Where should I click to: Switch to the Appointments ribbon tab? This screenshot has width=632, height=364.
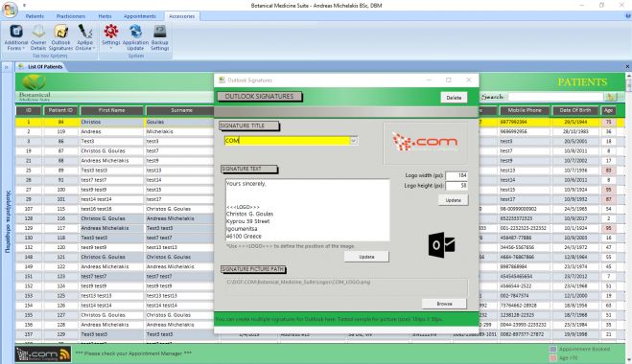139,16
